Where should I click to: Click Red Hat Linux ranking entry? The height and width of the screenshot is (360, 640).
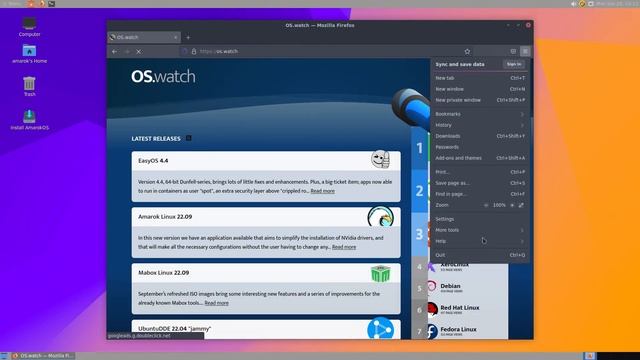tap(460, 309)
